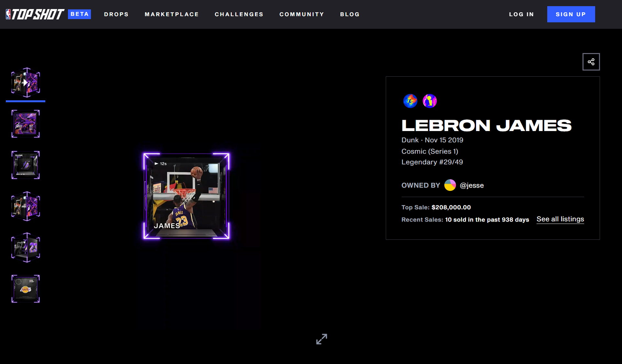Open the Drops menu item
The image size is (622, 364).
[116, 14]
